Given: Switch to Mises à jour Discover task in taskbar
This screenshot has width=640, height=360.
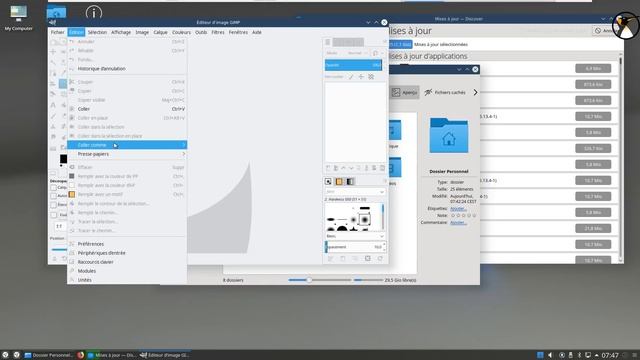Looking at the screenshot, I should 112,355.
